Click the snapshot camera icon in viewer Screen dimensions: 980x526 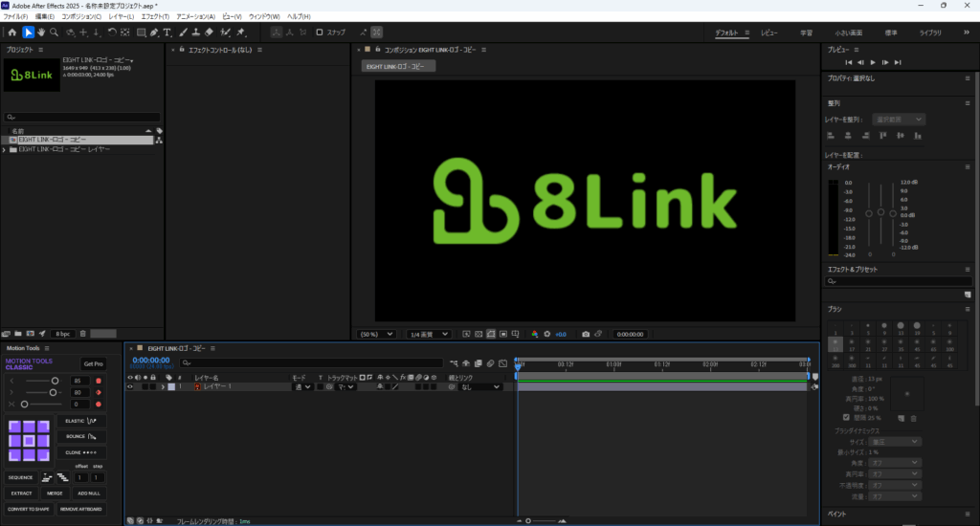pyautogui.click(x=586, y=334)
